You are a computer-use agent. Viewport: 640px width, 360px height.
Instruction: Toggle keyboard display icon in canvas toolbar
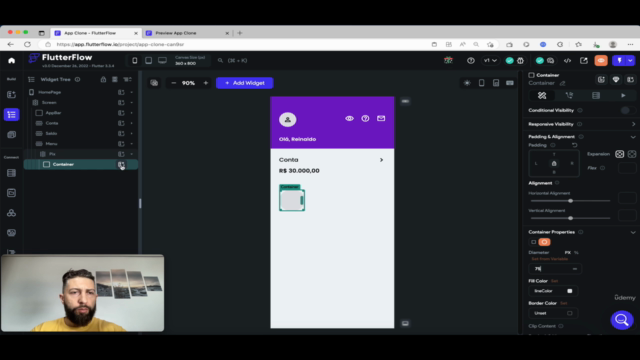pyautogui.click(x=510, y=83)
